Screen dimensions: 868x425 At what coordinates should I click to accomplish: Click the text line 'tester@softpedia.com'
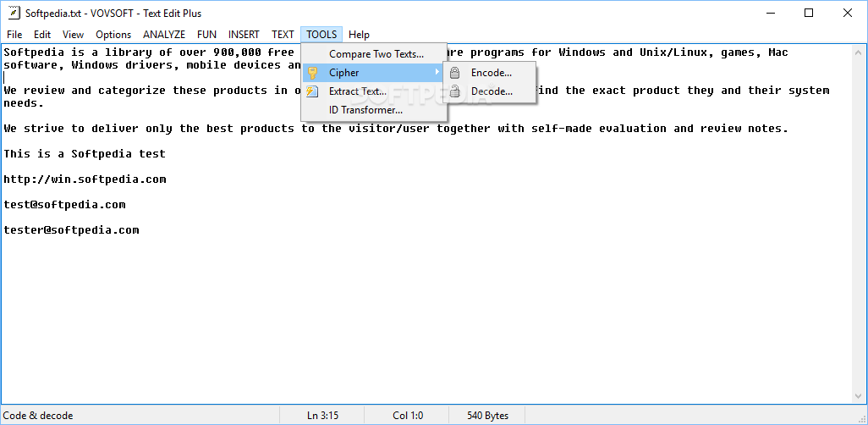71,230
